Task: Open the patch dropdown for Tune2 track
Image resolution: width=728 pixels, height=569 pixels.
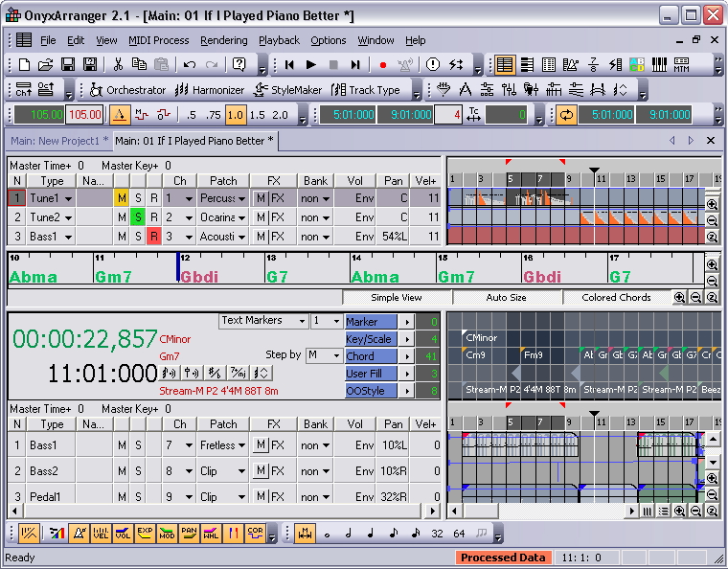Action: coord(240,217)
